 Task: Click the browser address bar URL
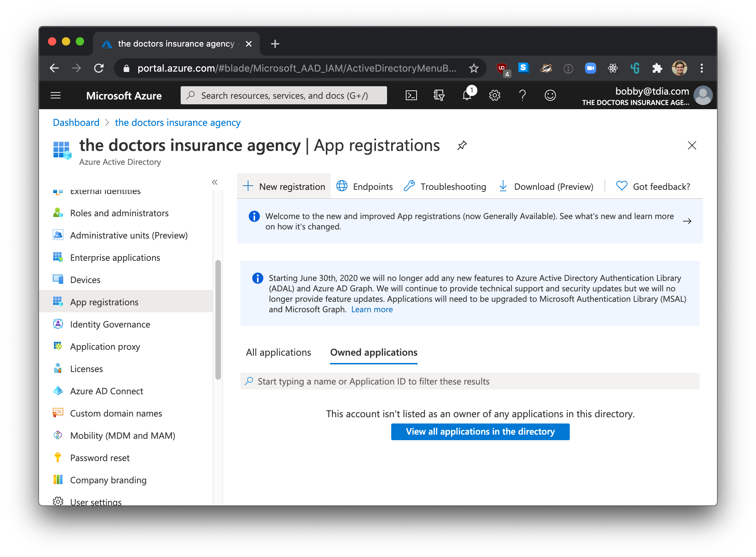tap(297, 68)
